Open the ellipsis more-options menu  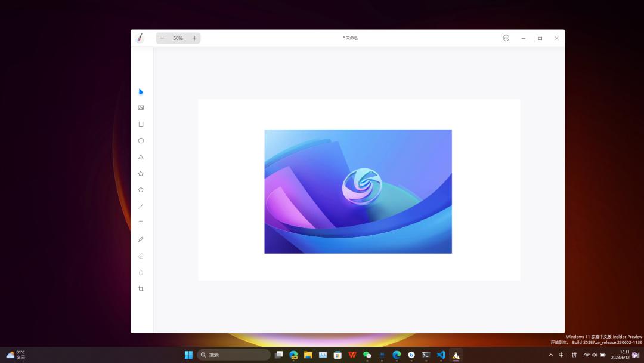pyautogui.click(x=506, y=38)
